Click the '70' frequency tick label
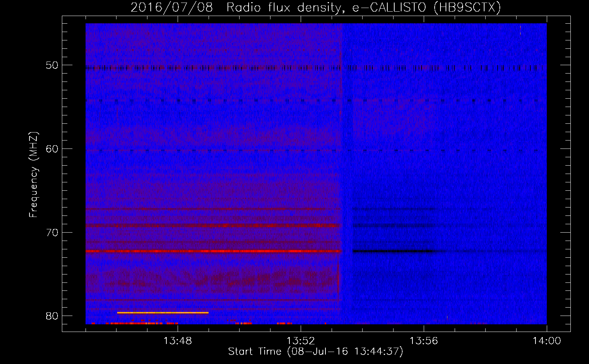This screenshot has width=589, height=364. pyautogui.click(x=52, y=232)
